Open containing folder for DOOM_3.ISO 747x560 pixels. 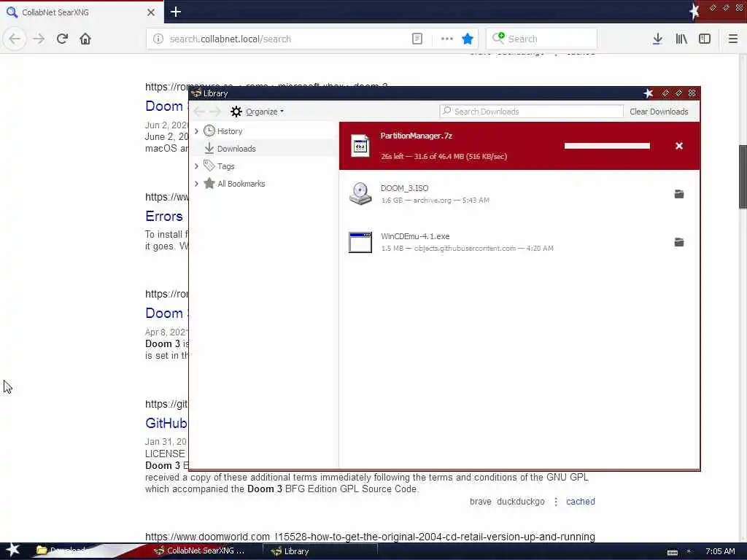click(x=679, y=194)
